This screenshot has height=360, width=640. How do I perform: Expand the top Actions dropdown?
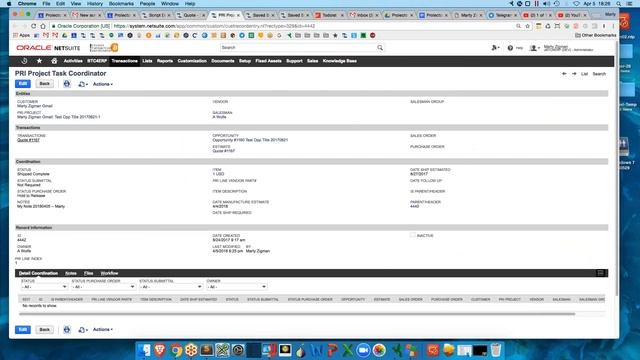pyautogui.click(x=103, y=84)
